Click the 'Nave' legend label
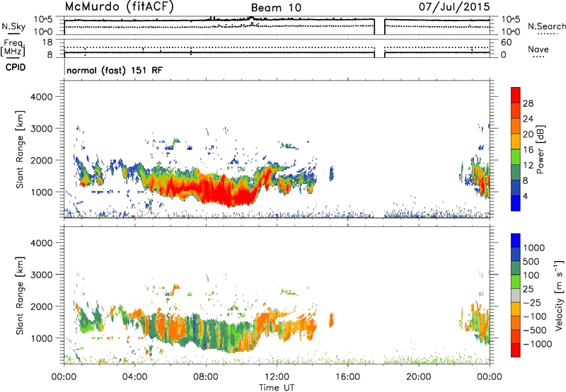 pos(538,49)
